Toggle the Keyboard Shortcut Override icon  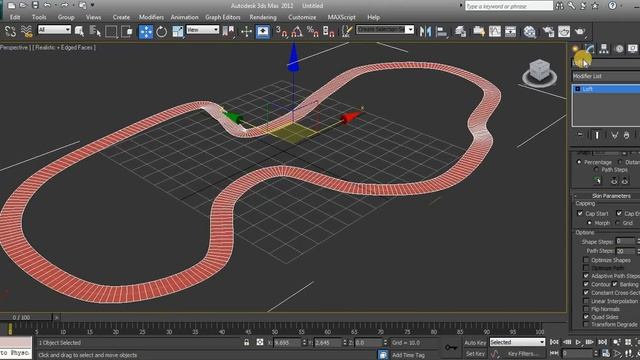pos(263,31)
